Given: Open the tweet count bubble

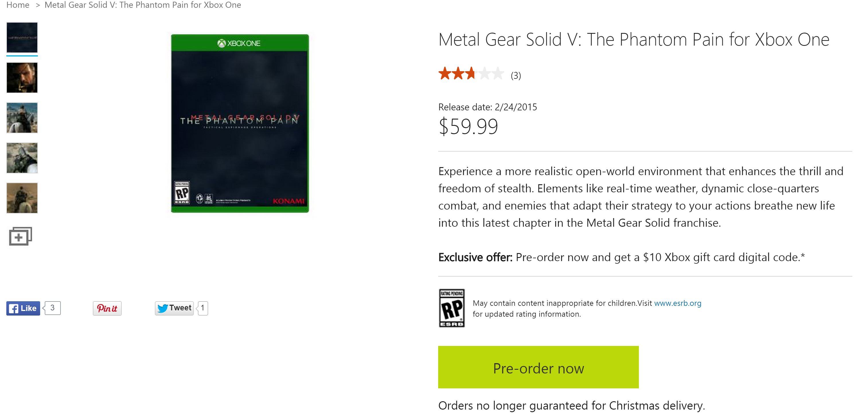Looking at the screenshot, I should click(202, 308).
